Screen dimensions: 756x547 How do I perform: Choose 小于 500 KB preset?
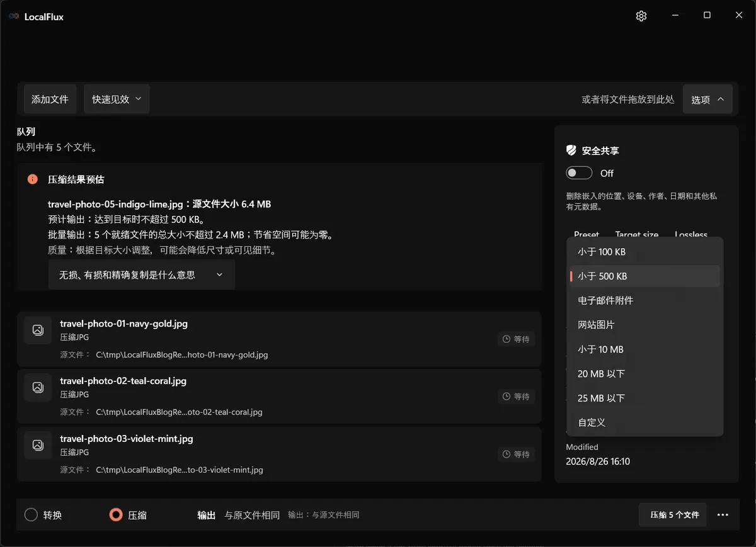click(644, 276)
